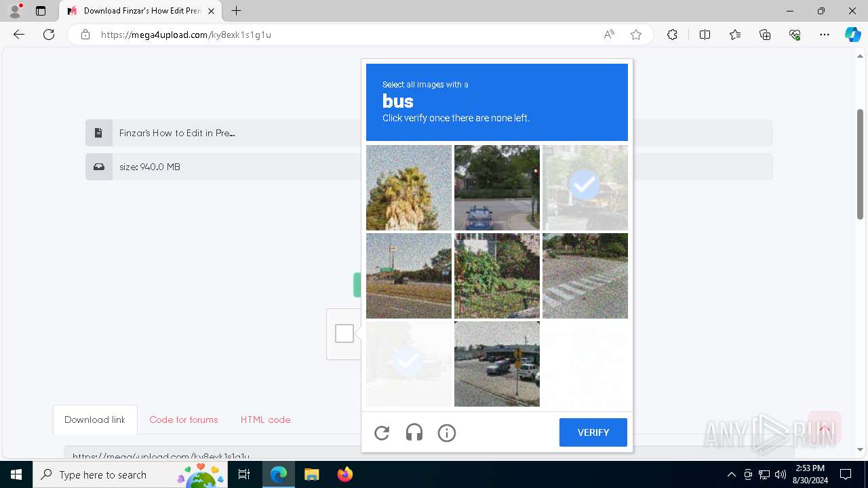This screenshot has width=868, height=488.
Task: Click the page vertical scrollbar thumb
Action: tap(860, 164)
